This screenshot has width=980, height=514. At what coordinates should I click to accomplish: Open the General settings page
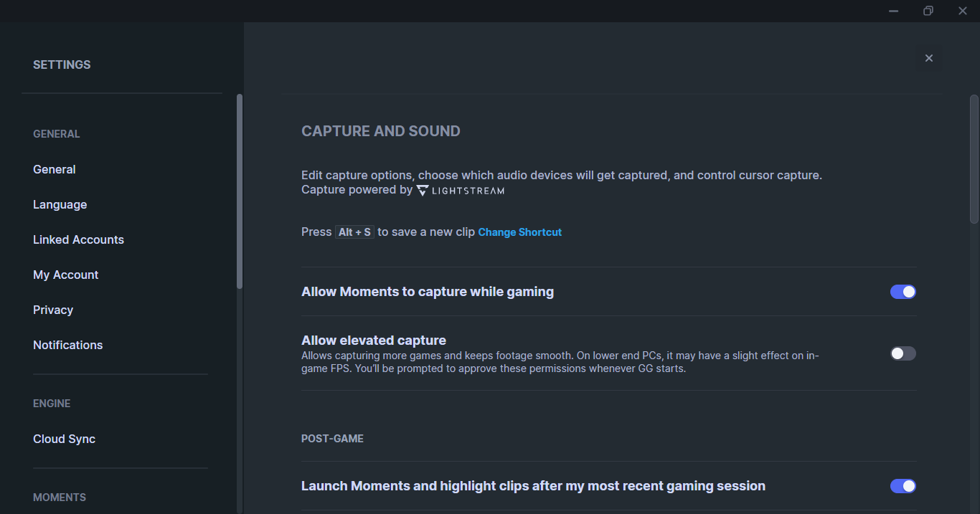55,169
